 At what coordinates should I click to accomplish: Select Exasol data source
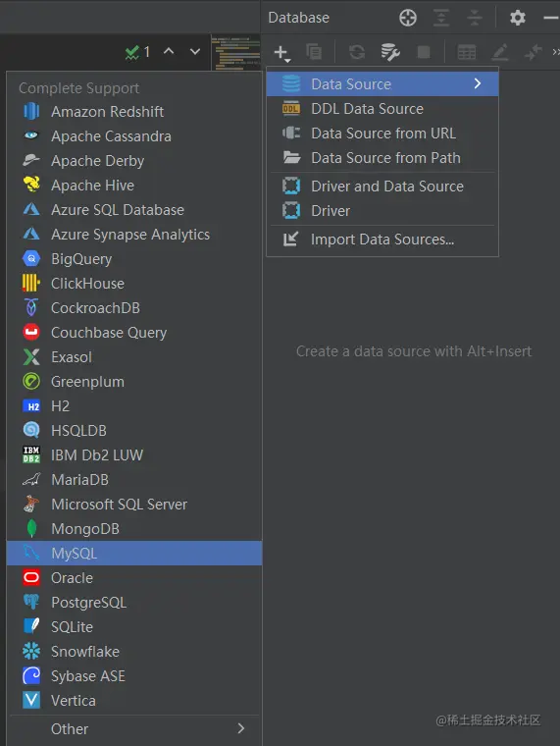coord(134,357)
